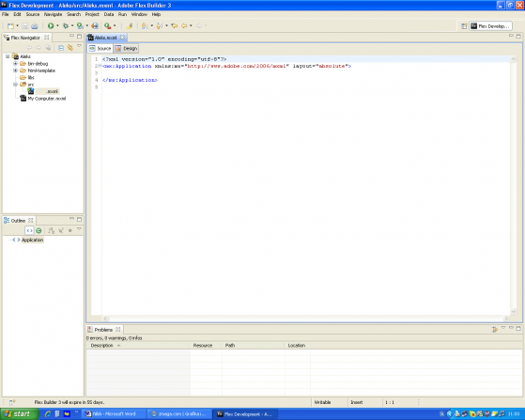525x420 pixels.
Task: Open Run button dropdown arrow
Action: [x=57, y=25]
